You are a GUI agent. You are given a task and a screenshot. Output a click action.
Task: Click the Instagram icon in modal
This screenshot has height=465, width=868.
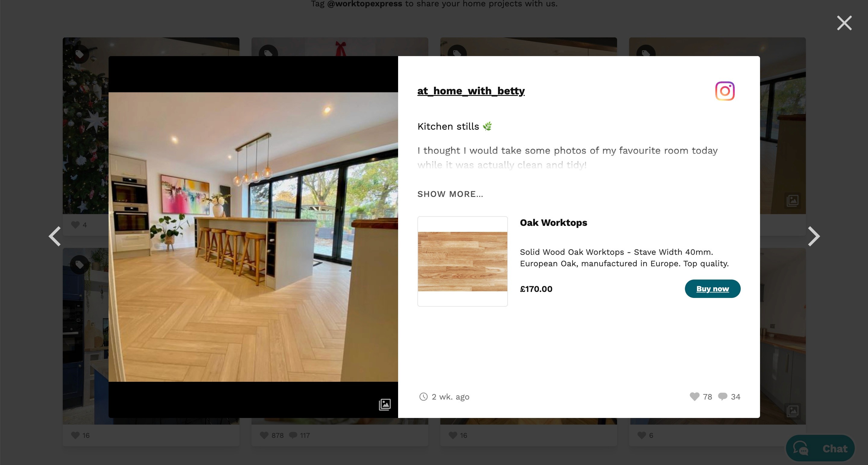pos(724,91)
